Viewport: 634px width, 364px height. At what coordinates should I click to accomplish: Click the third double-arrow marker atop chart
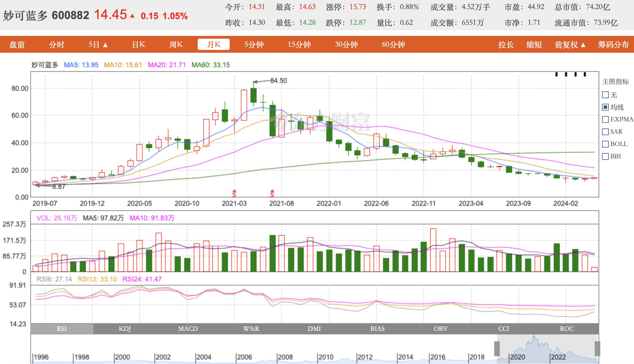coord(575,74)
